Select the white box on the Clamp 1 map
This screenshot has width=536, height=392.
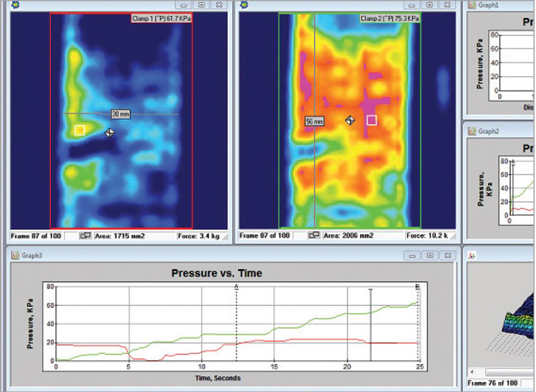pyautogui.click(x=80, y=130)
